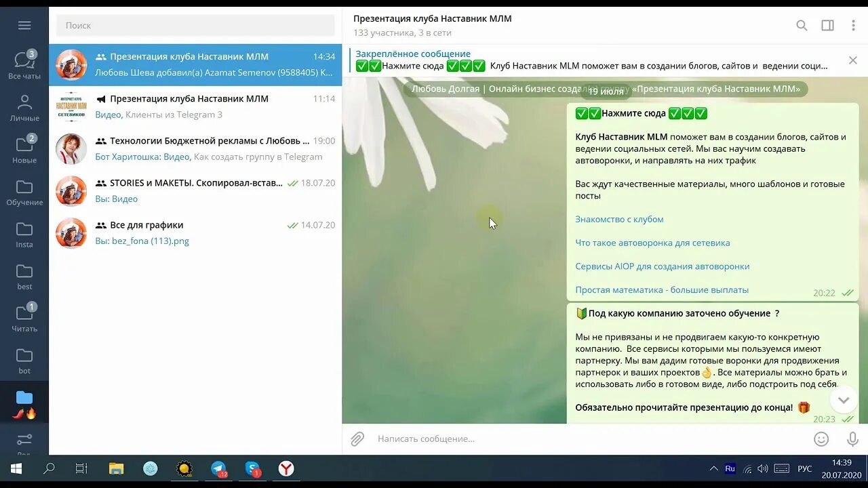This screenshot has width=868, height=488.
Task: Open the Windows Start menu
Action: coord(16,468)
